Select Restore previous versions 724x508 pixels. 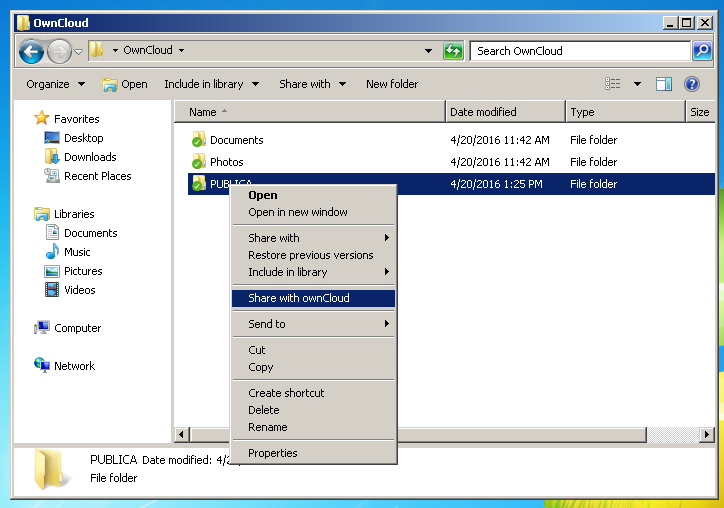pyautogui.click(x=314, y=255)
